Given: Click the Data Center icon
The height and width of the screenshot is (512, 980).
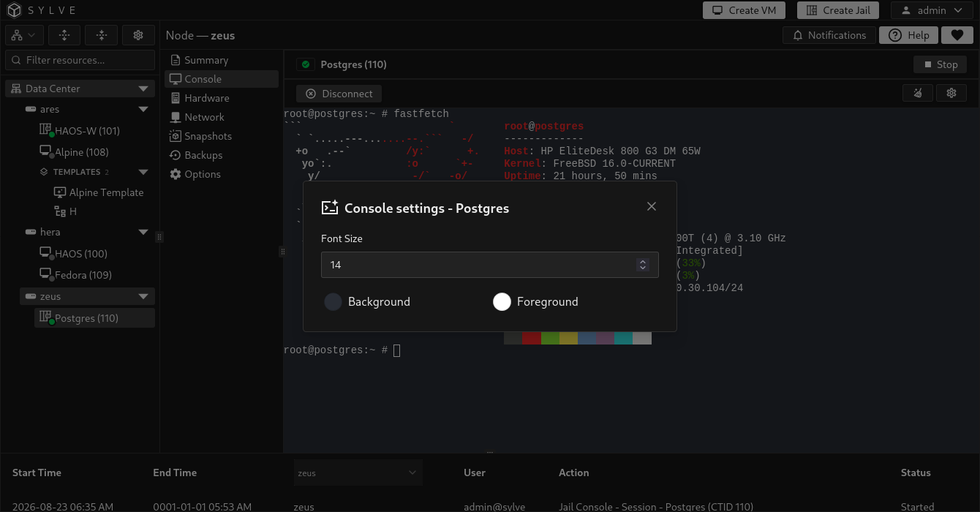Looking at the screenshot, I should tap(16, 89).
